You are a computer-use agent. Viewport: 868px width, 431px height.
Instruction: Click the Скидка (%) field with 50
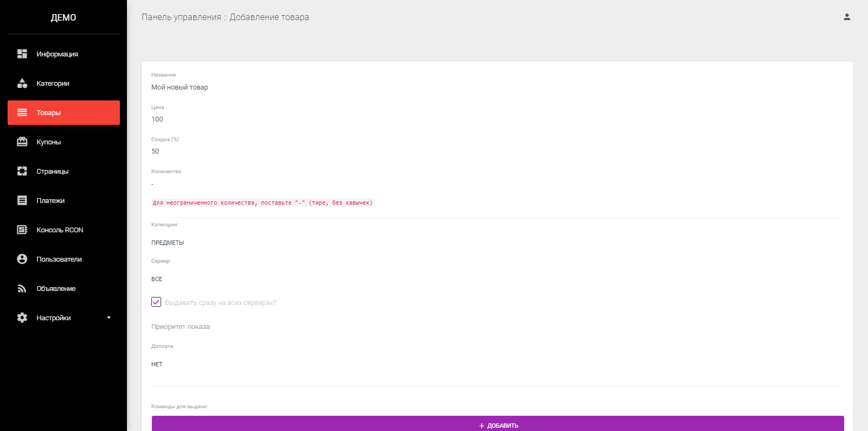[x=497, y=151]
